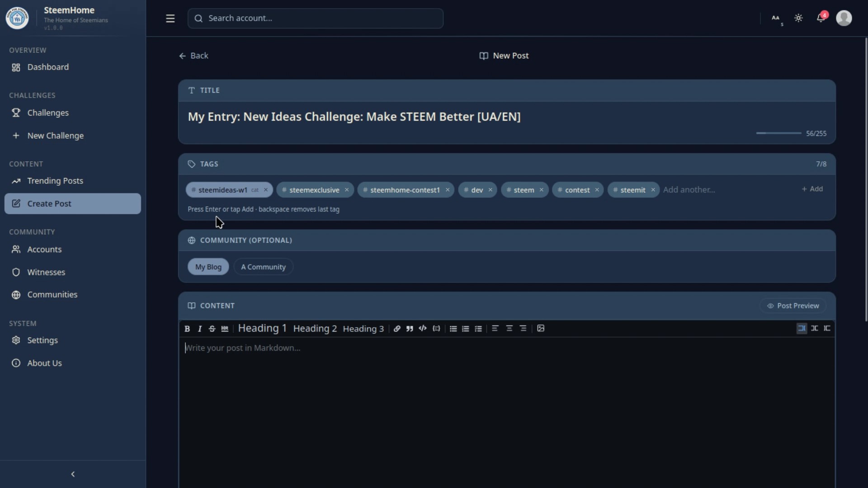Viewport: 868px width, 488px height.
Task: Click the SteemHome logo
Action: point(17,19)
